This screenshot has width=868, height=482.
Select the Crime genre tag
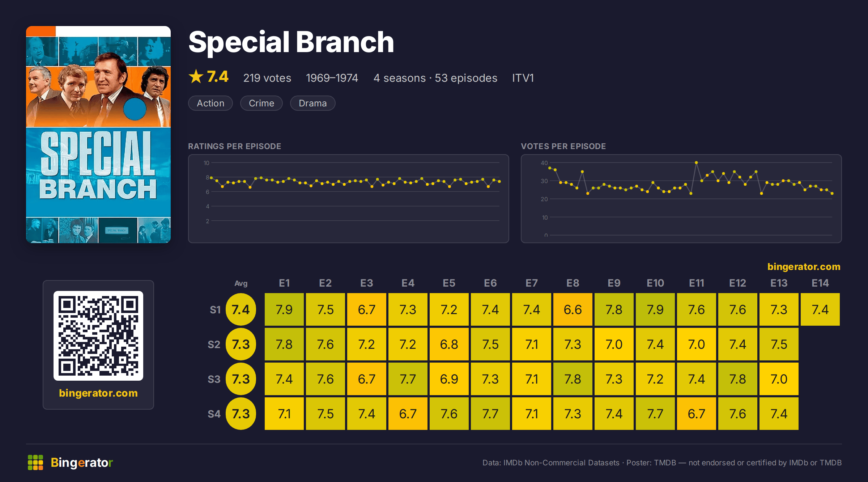tap(261, 103)
